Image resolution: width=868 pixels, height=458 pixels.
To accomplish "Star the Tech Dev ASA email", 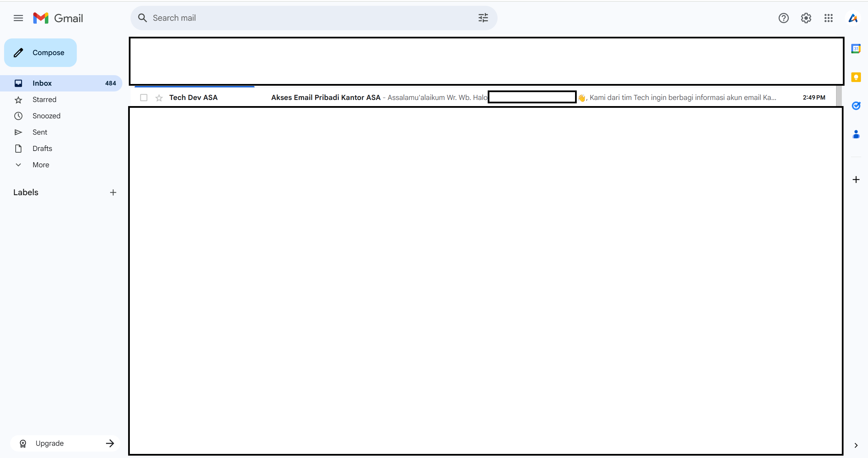I will pyautogui.click(x=159, y=98).
